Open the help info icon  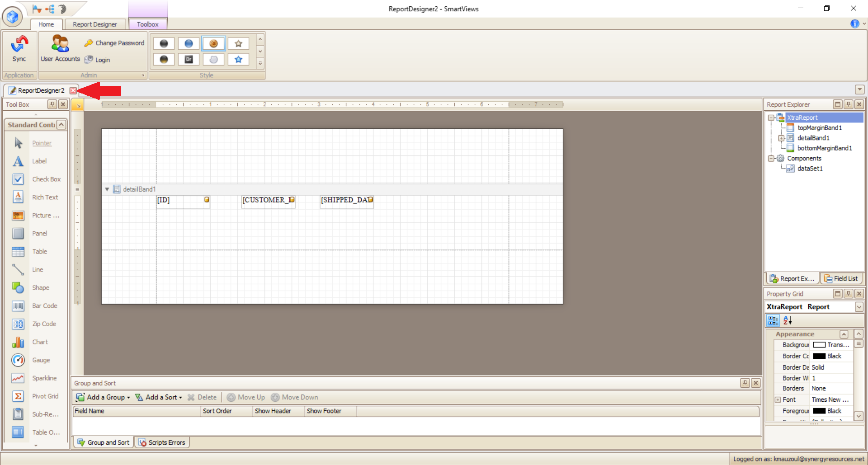tap(854, 23)
